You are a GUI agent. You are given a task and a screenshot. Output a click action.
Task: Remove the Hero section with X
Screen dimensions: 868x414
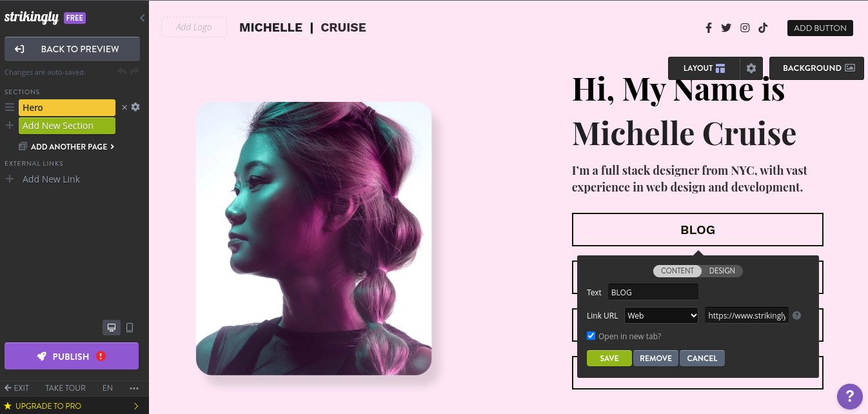tap(124, 108)
